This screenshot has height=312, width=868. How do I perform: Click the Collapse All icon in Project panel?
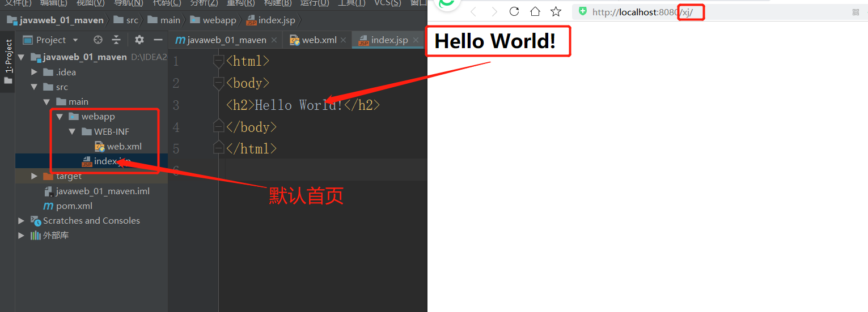point(116,40)
